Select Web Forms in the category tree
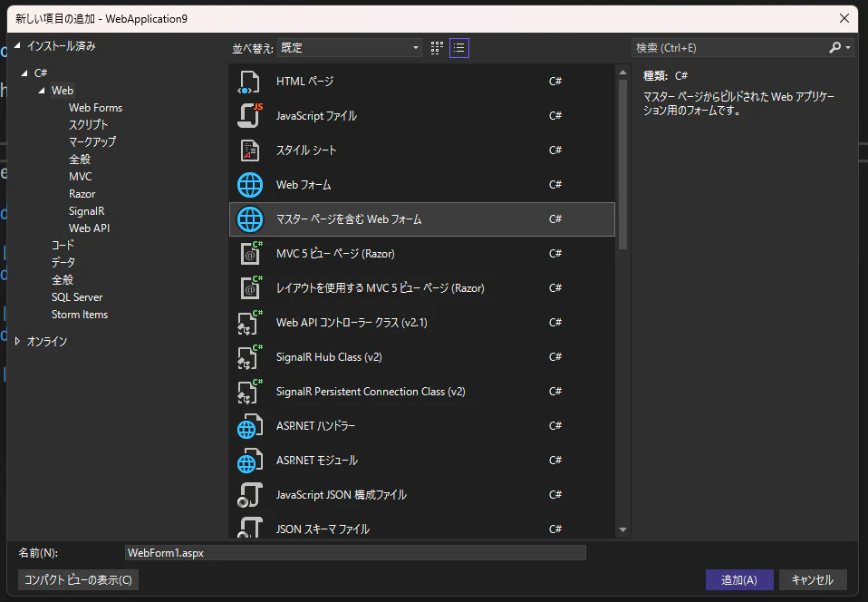 pyautogui.click(x=95, y=108)
